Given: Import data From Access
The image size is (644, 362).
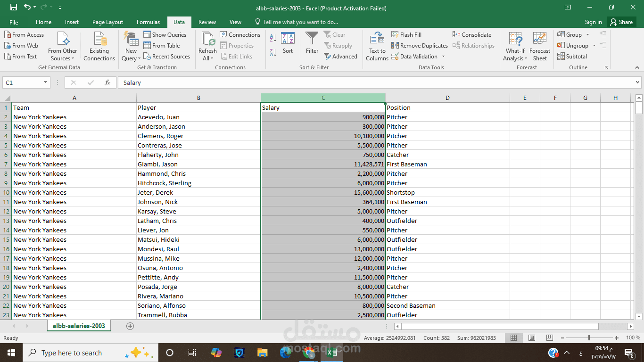Looking at the screenshot, I should click(24, 35).
